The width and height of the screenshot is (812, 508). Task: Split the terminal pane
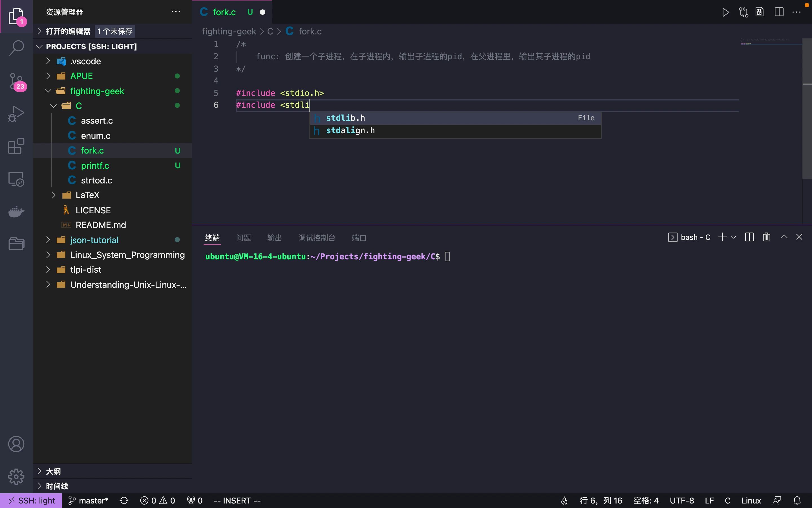pyautogui.click(x=749, y=237)
